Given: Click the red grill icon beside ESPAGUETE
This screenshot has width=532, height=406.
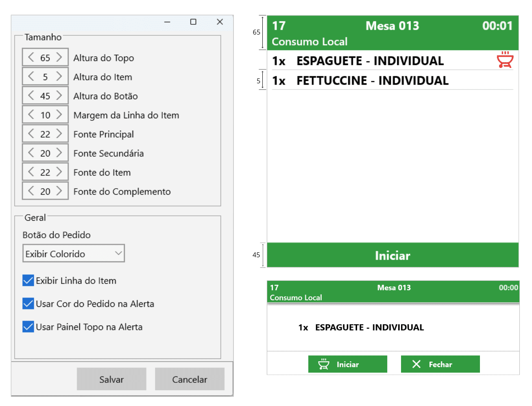Looking at the screenshot, I should coord(505,60).
